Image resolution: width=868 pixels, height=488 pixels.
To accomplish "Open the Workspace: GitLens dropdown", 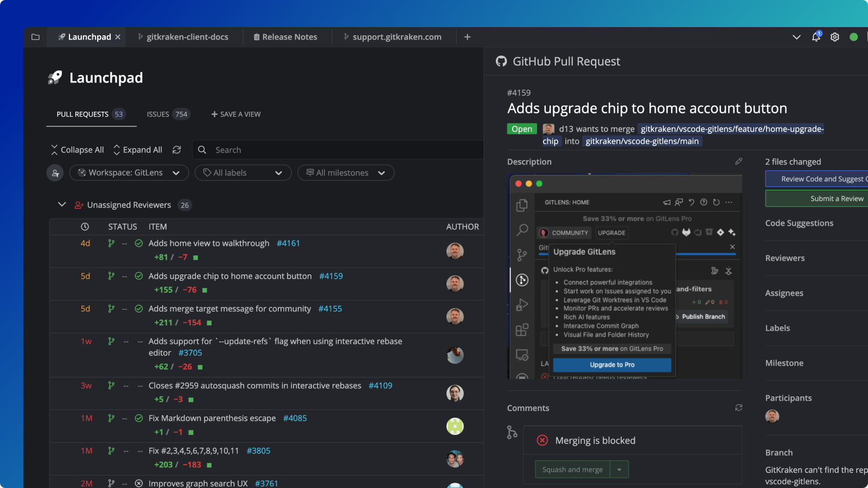I will 129,172.
